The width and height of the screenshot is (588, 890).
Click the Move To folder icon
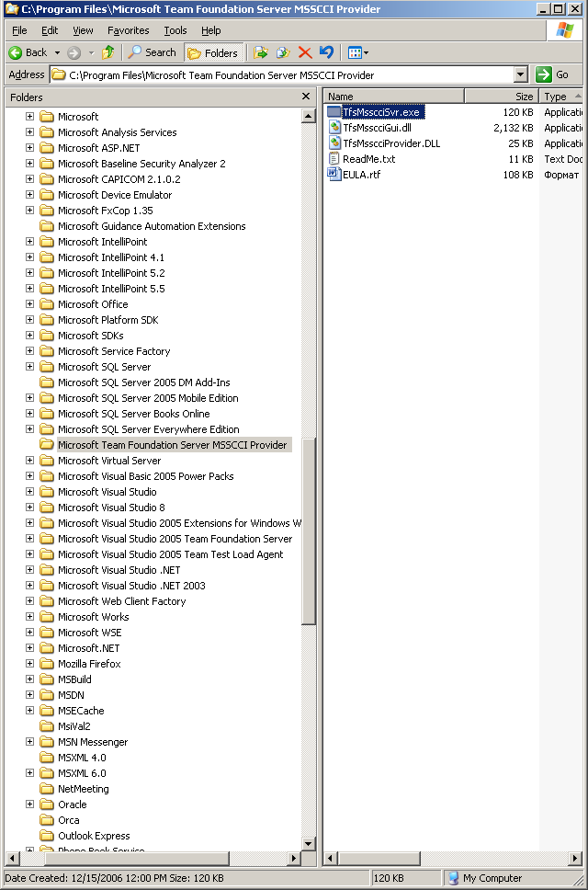tap(261, 52)
